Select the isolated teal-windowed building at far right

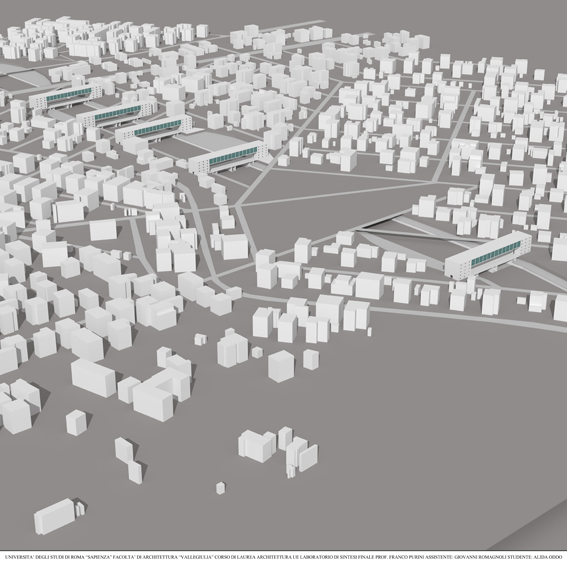pyautogui.click(x=488, y=255)
